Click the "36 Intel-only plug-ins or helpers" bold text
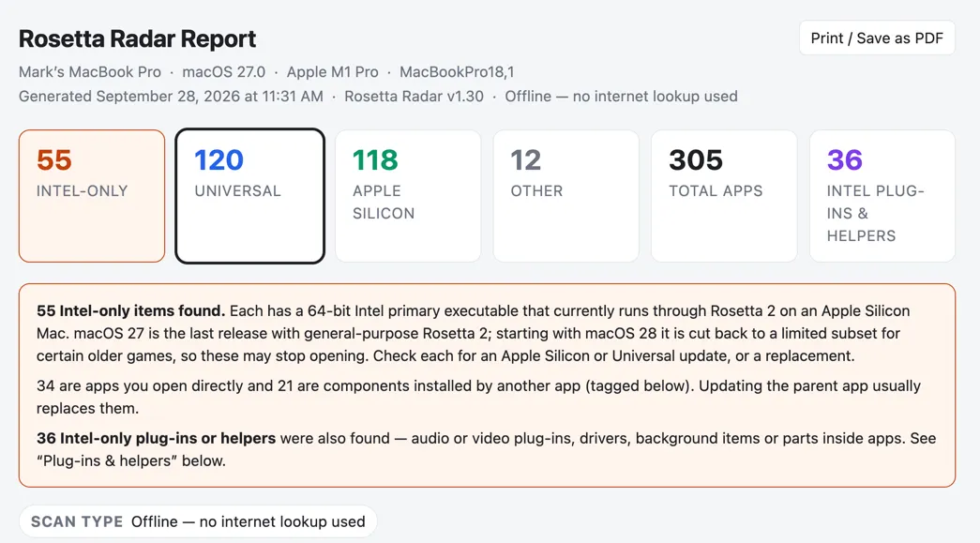980x543 pixels. coord(156,438)
